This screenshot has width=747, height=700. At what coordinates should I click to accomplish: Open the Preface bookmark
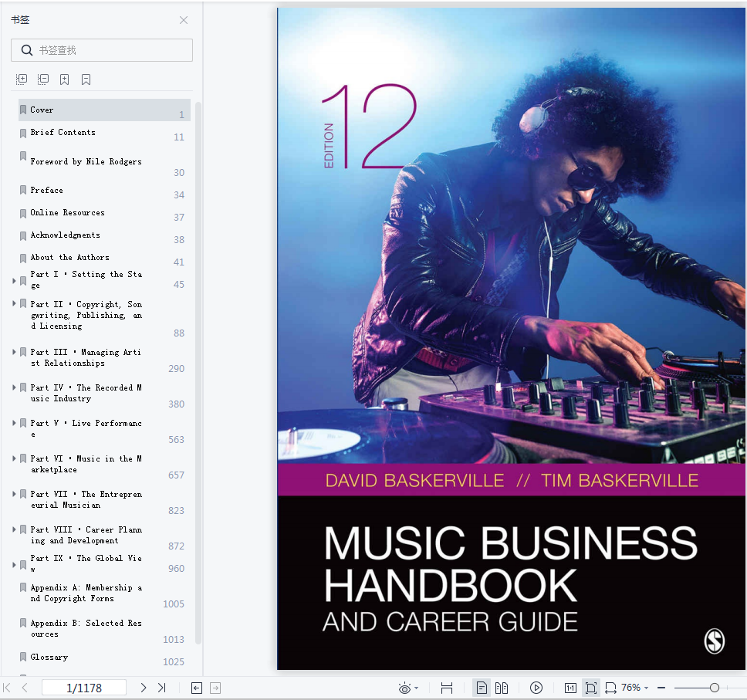pos(46,190)
